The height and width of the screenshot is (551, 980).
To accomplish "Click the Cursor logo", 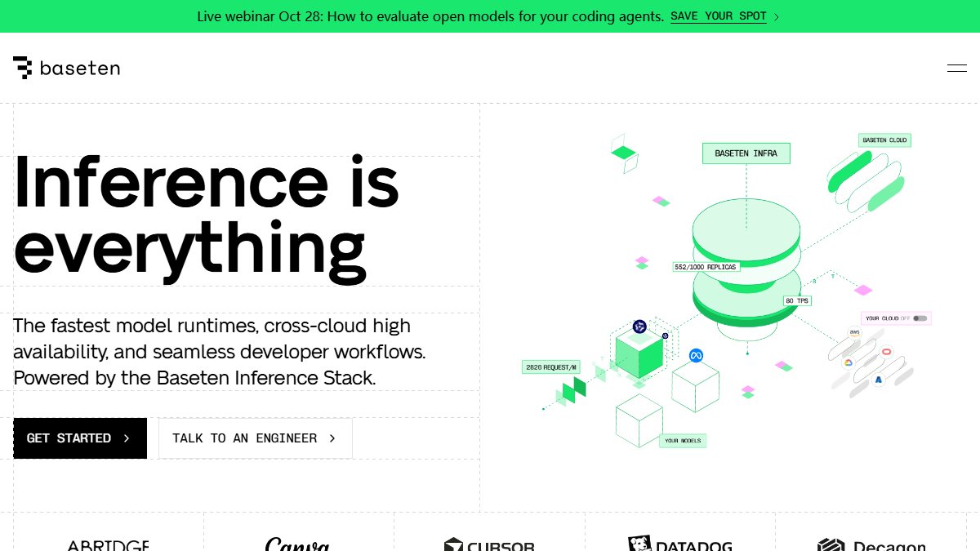I will [x=489, y=544].
